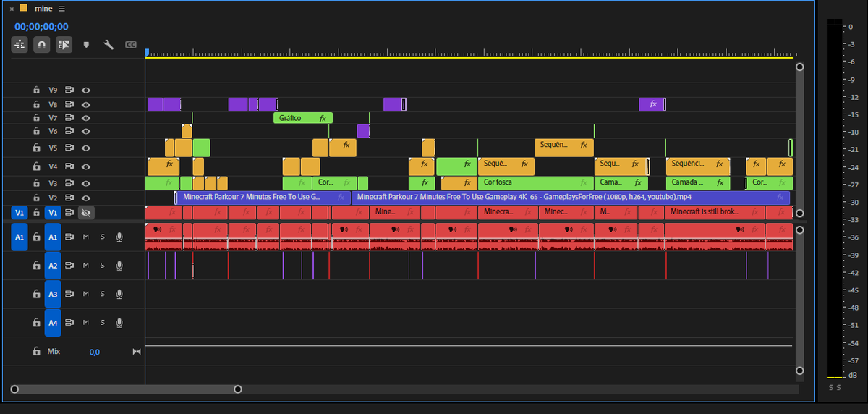Toggle sync lock on track A3

point(69,294)
